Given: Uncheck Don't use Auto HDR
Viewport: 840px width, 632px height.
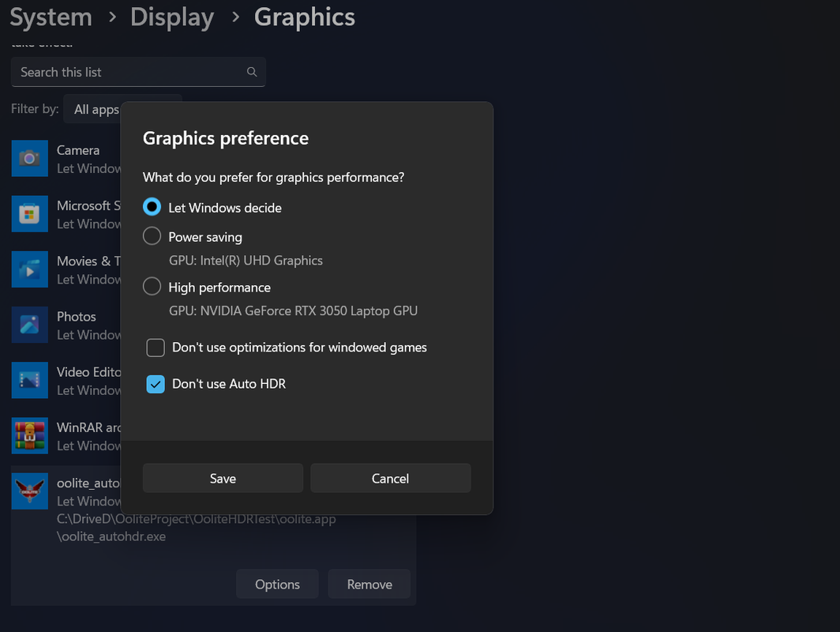Looking at the screenshot, I should click(156, 384).
